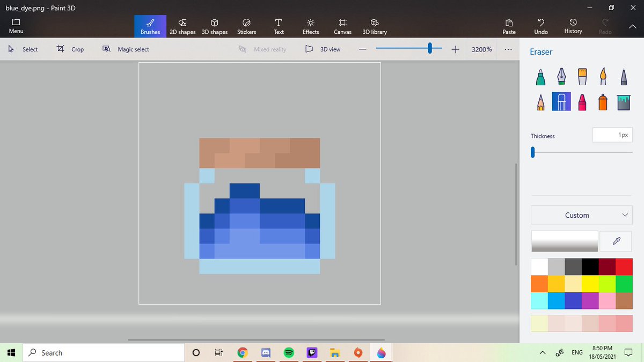This screenshot has width=644, height=362.
Task: Choose the yellow color swatch
Action: [x=590, y=284]
